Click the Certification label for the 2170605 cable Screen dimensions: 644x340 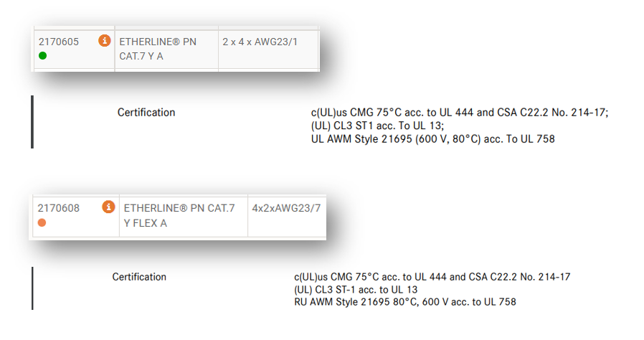146,113
